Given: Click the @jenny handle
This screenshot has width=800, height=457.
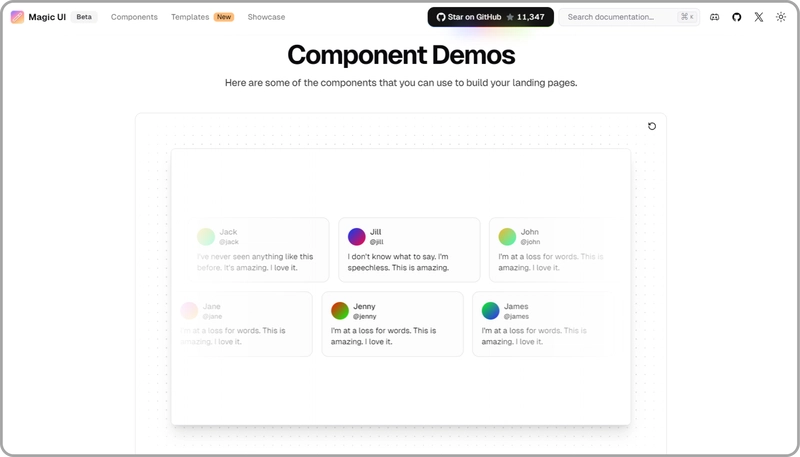Looking at the screenshot, I should pos(365,316).
